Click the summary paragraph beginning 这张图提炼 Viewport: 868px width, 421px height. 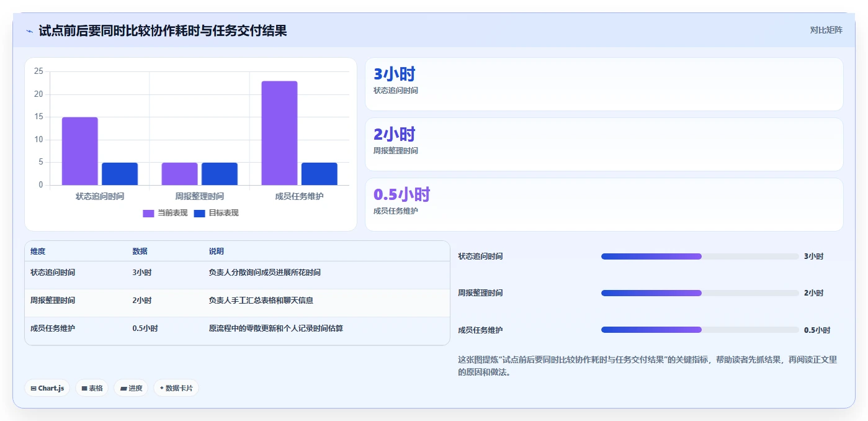coord(647,366)
